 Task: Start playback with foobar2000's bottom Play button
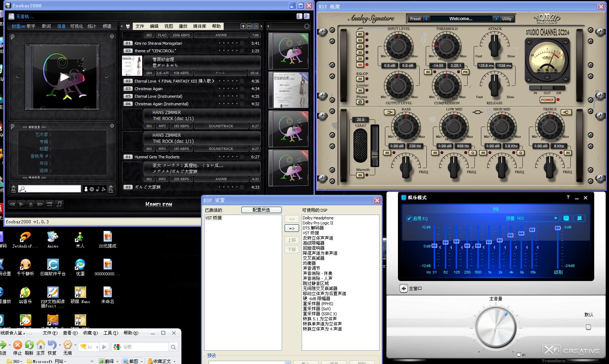coord(21,204)
